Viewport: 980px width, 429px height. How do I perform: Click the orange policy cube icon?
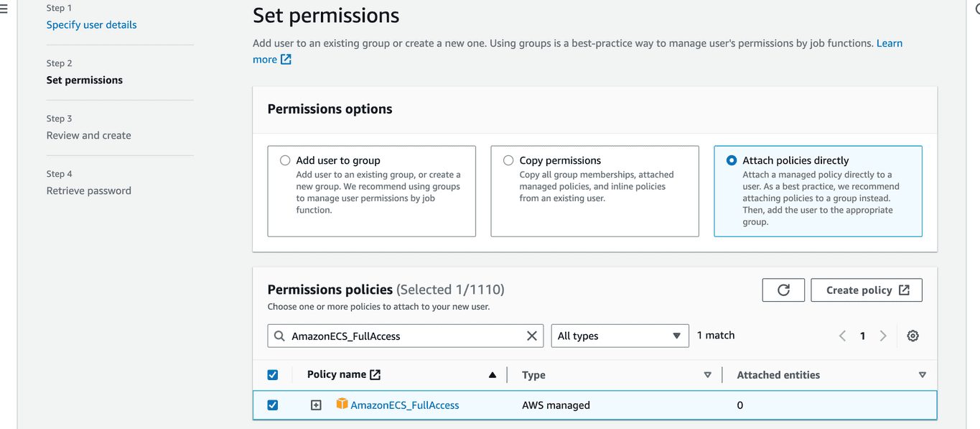[341, 405]
